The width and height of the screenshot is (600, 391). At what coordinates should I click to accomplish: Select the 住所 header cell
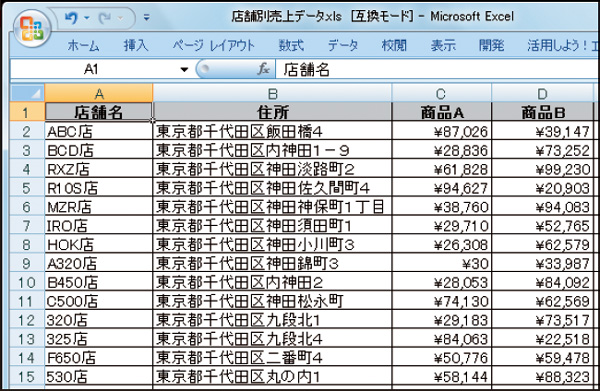[272, 112]
